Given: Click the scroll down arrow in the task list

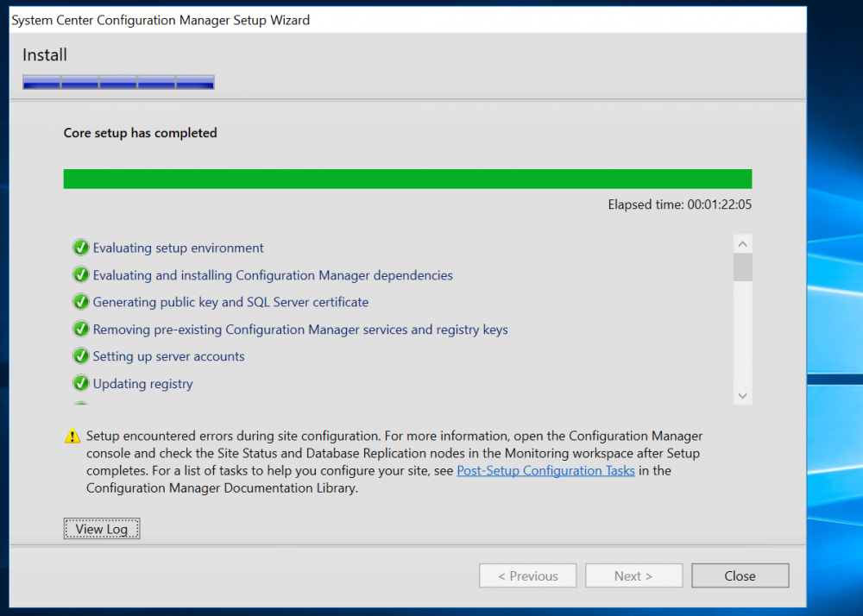Looking at the screenshot, I should pos(742,396).
